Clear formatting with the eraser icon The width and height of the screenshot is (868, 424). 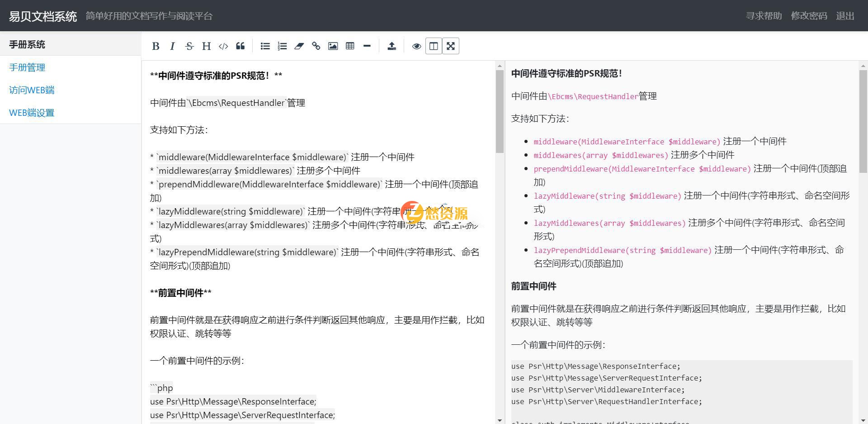299,46
